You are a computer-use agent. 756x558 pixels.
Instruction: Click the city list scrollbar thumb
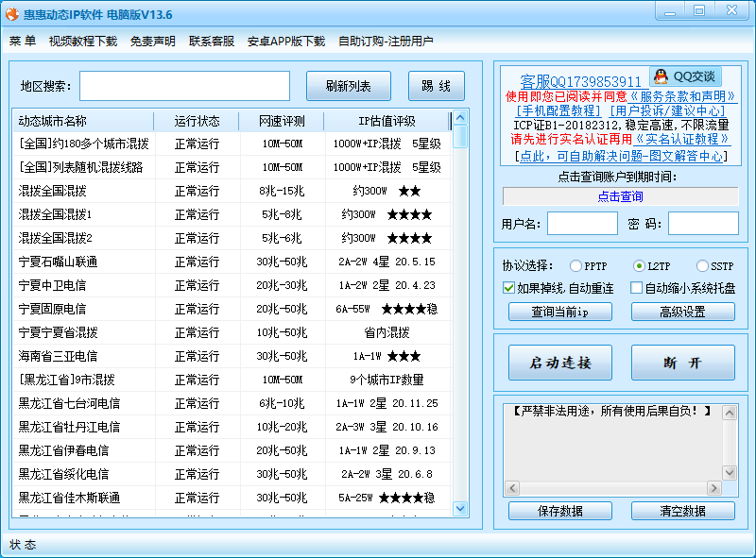point(460,136)
